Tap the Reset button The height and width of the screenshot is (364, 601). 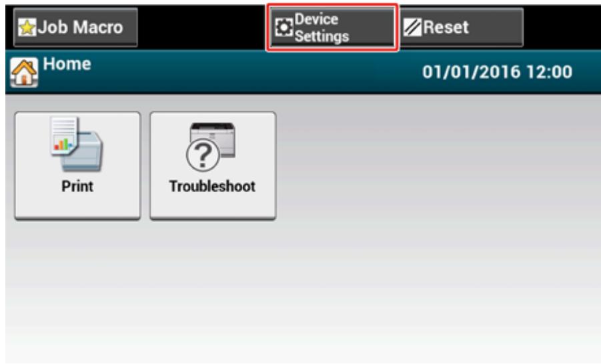462,27
